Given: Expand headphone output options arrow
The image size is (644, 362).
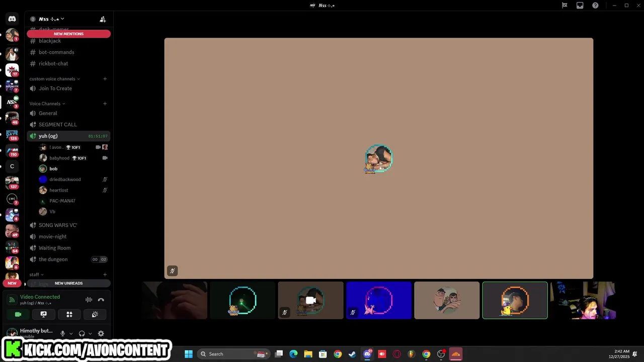Looking at the screenshot, I should click(x=90, y=333).
